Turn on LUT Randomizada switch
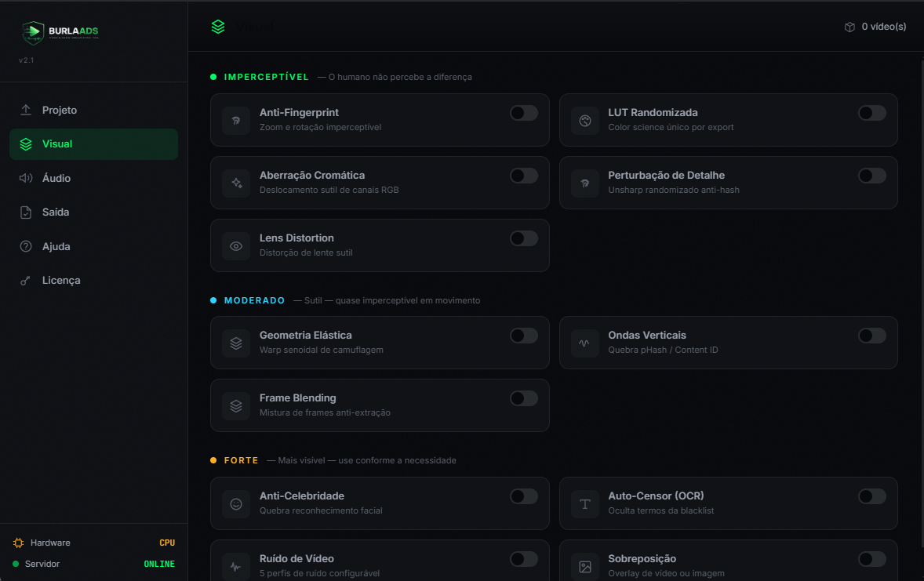 point(872,113)
